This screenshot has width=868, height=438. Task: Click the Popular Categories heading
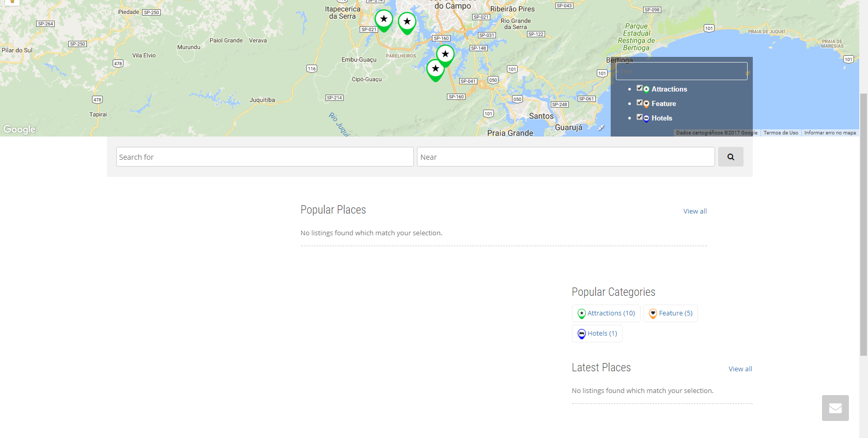coord(613,292)
